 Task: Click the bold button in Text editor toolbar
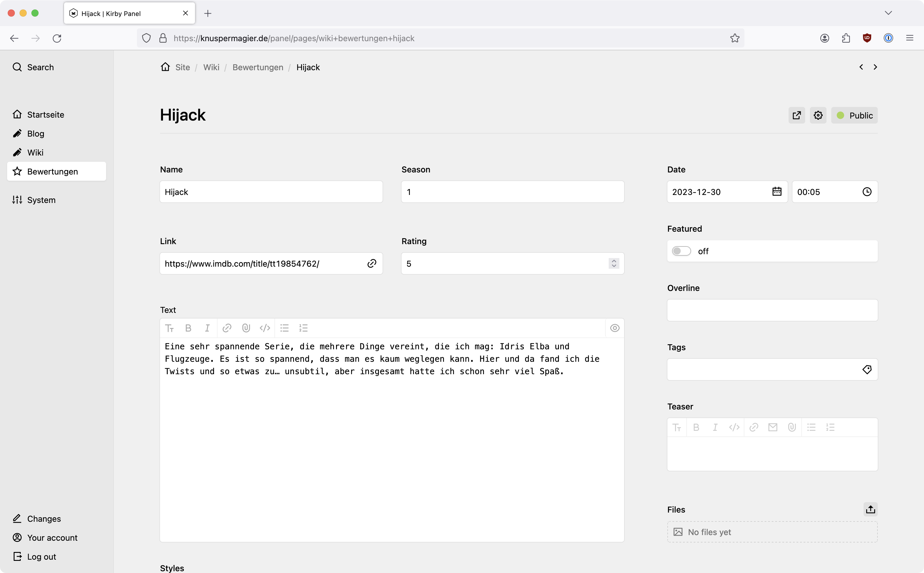point(188,328)
